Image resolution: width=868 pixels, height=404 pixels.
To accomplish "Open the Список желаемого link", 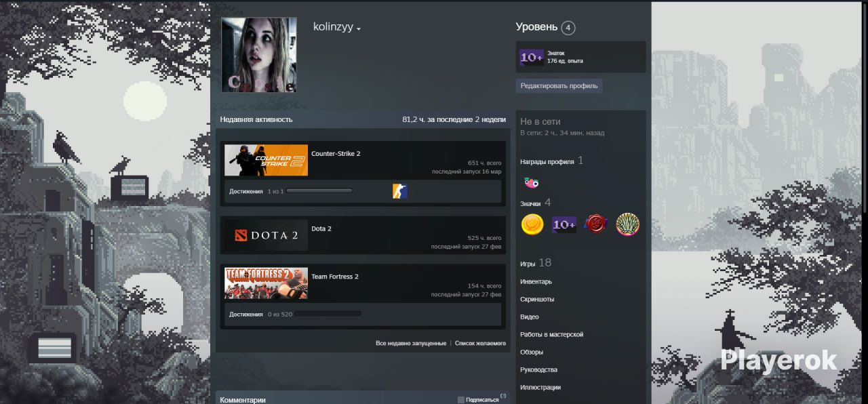I will 480,344.
